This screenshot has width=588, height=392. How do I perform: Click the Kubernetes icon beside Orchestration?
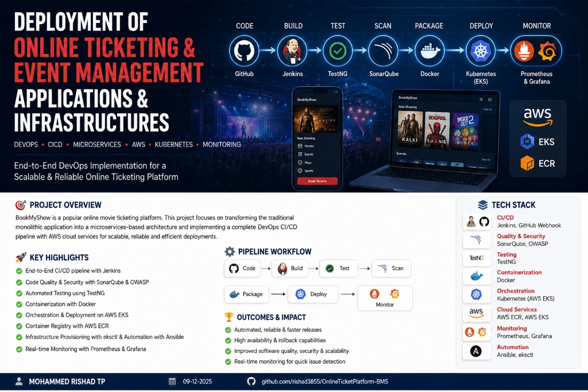click(476, 294)
